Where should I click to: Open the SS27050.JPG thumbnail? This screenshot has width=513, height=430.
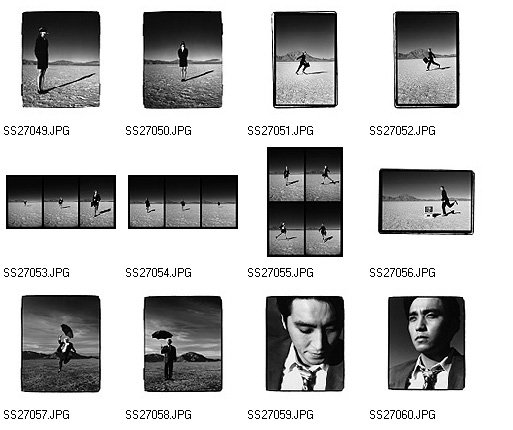pos(183,60)
